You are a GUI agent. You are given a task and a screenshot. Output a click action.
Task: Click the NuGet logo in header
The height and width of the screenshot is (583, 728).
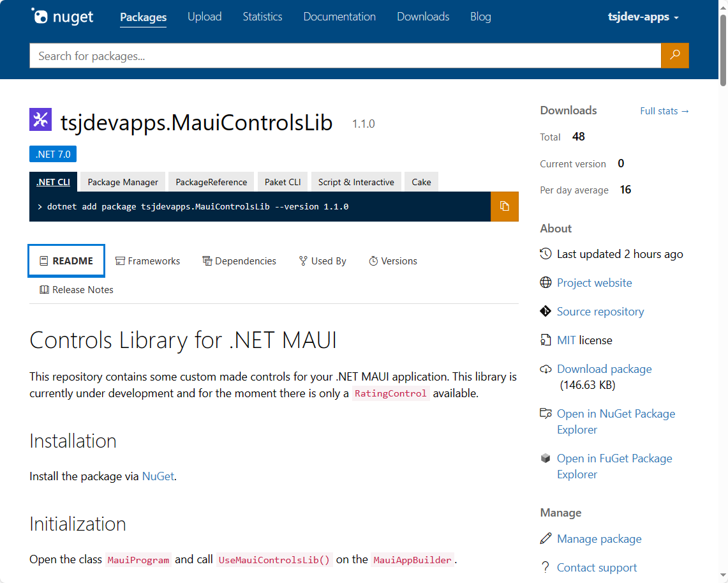pyautogui.click(x=63, y=17)
